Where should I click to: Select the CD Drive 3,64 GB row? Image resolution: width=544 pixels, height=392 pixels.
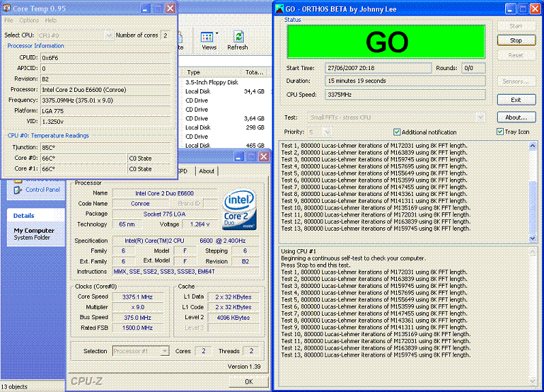[225, 118]
